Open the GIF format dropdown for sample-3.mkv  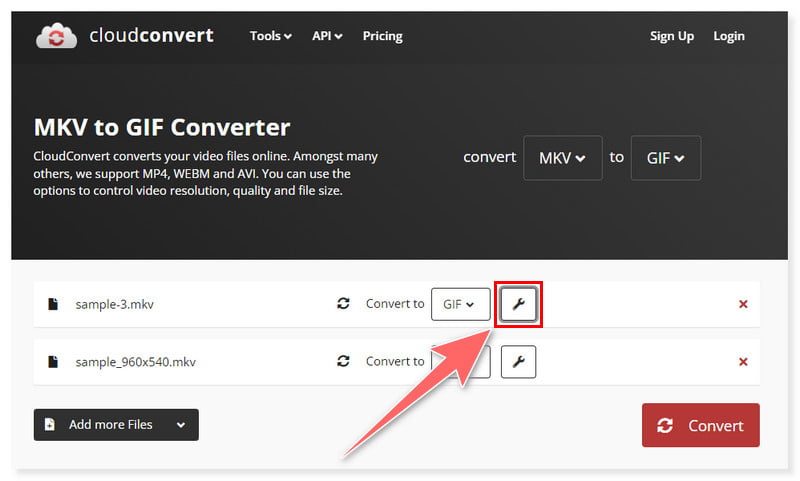[460, 305]
